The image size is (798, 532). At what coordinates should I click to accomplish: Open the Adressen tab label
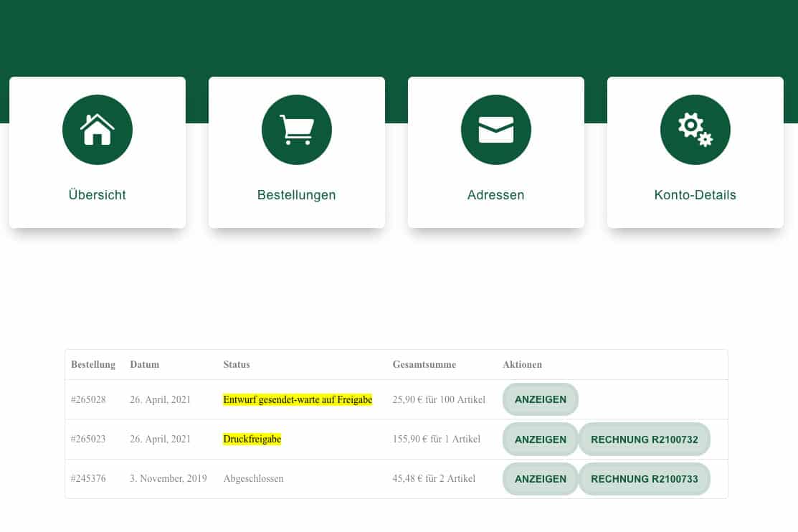tap(495, 195)
